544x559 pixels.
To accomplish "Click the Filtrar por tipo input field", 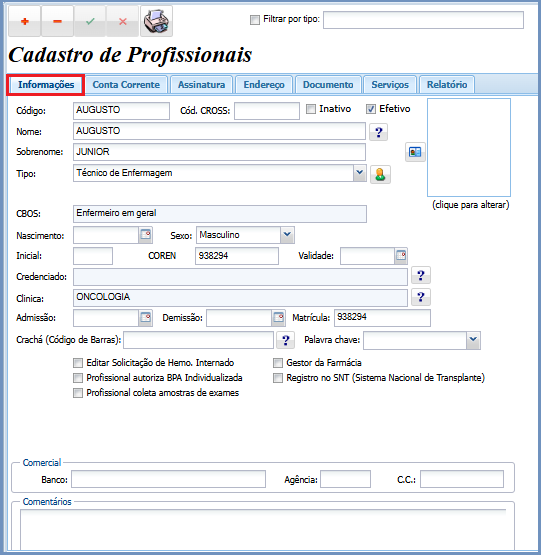I will coord(425,20).
